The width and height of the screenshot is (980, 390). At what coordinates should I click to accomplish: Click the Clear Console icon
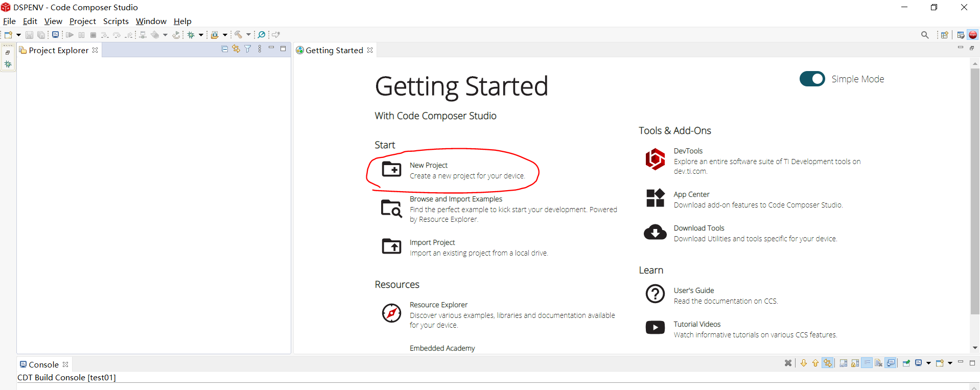click(878, 363)
